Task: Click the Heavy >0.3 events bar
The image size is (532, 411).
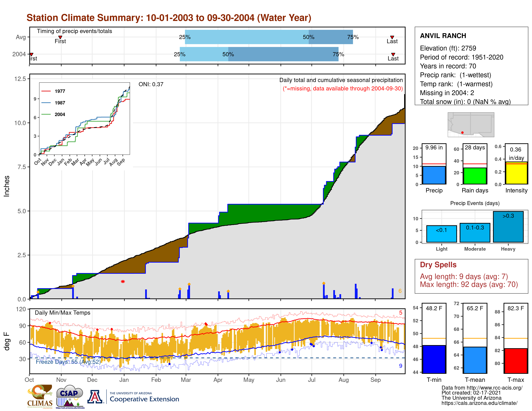Action: [508, 227]
